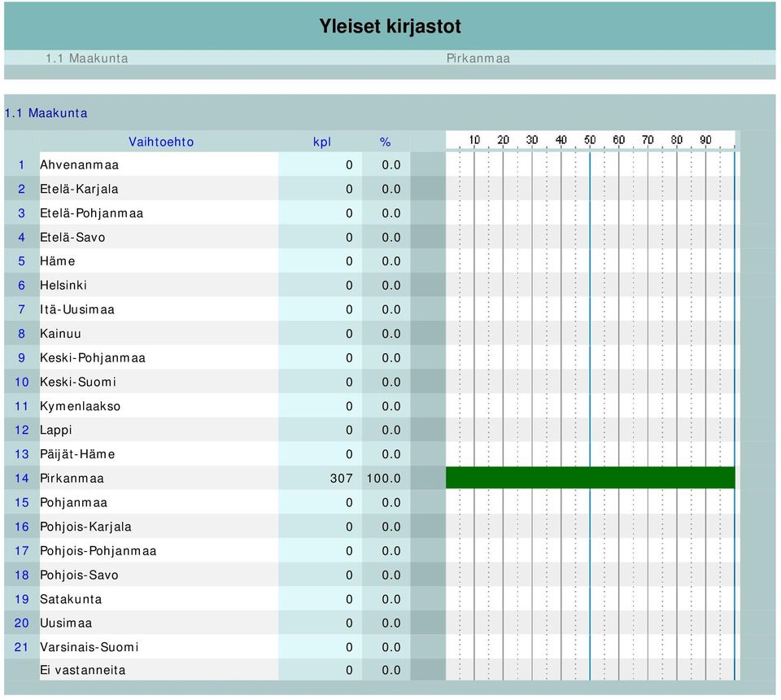This screenshot has width=781, height=700.
Task: Click the 'kpl' column header
Action: click(322, 142)
